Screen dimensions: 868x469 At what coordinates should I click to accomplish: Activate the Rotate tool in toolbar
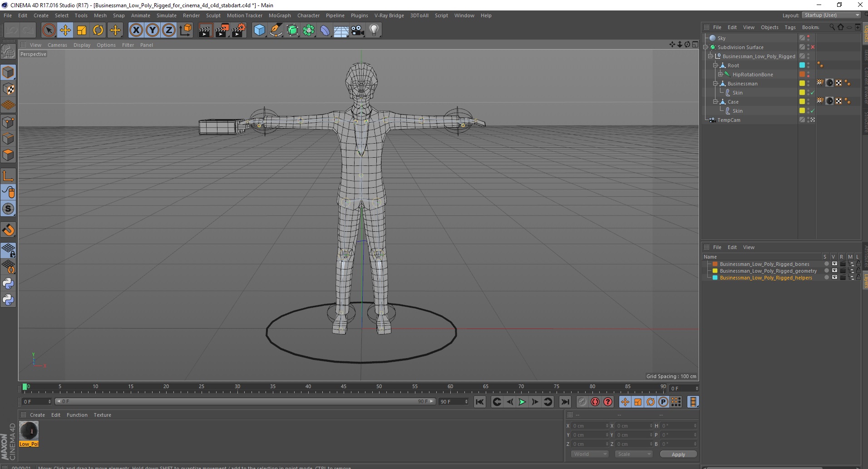point(98,30)
